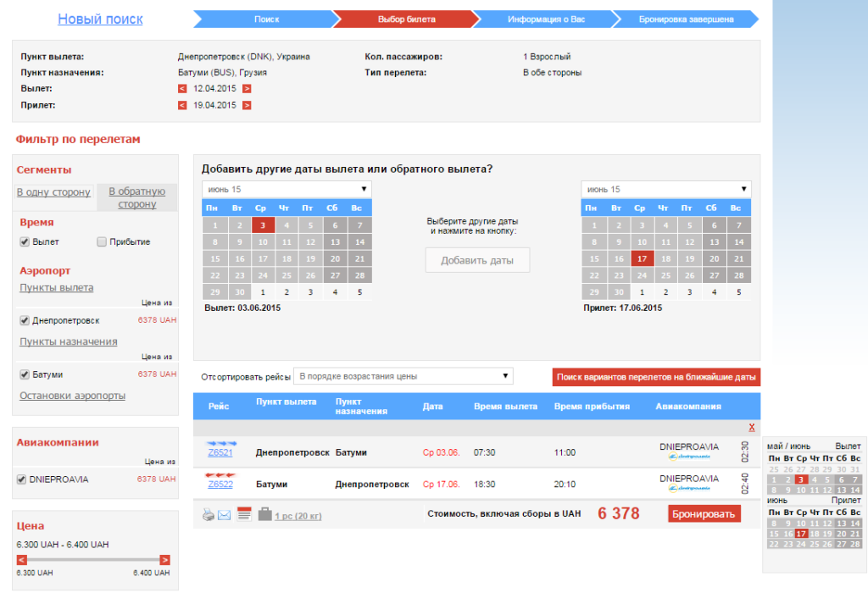Close flight result with red X

click(752, 427)
